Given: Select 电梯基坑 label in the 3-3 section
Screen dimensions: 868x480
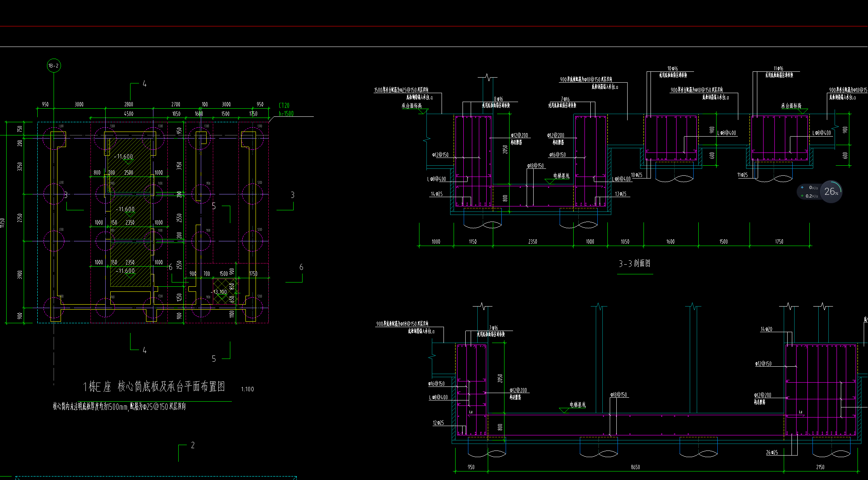Looking at the screenshot, I should tap(561, 176).
